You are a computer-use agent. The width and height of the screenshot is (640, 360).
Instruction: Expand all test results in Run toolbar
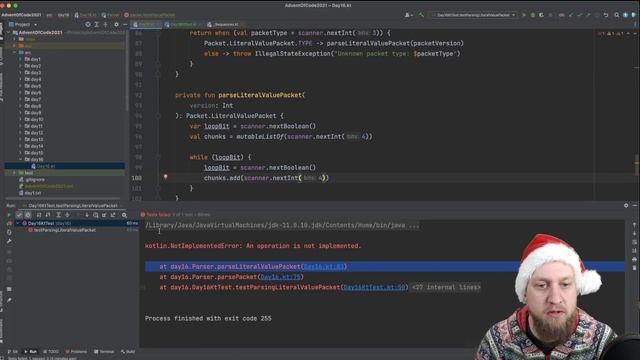coord(58,215)
